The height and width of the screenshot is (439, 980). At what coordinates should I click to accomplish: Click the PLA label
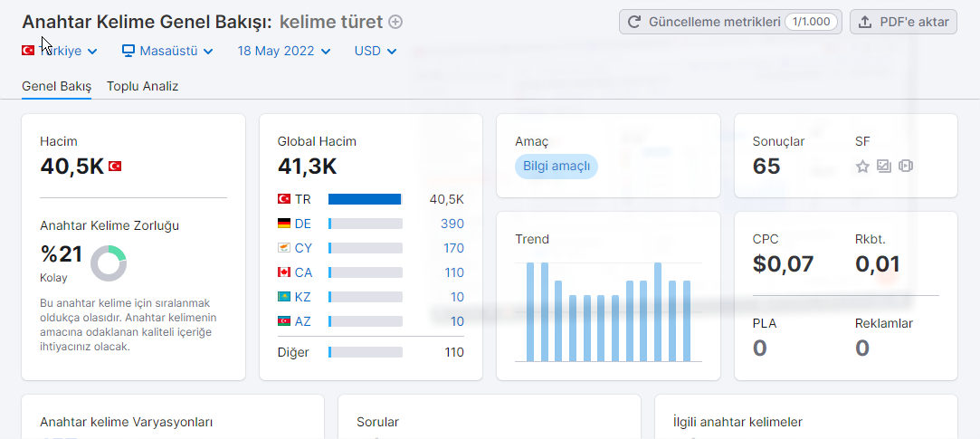click(765, 323)
